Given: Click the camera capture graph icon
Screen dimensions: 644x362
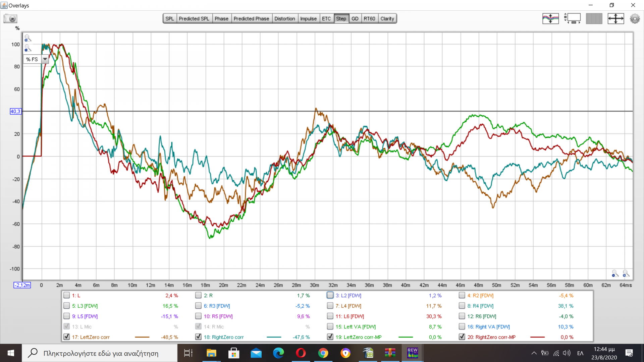Looking at the screenshot, I should (x=10, y=18).
